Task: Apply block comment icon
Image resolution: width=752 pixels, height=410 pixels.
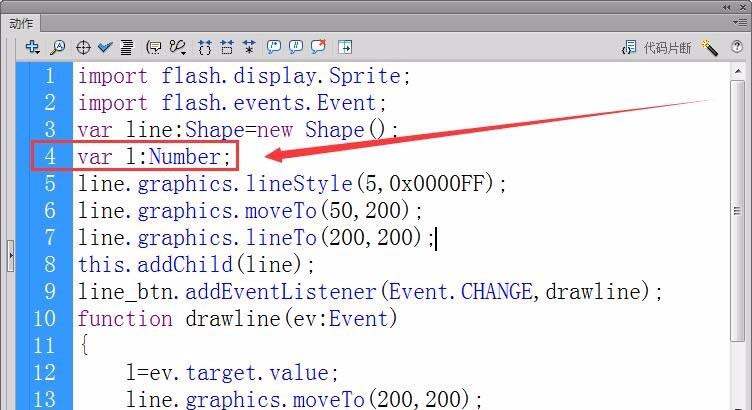Action: pos(274,47)
